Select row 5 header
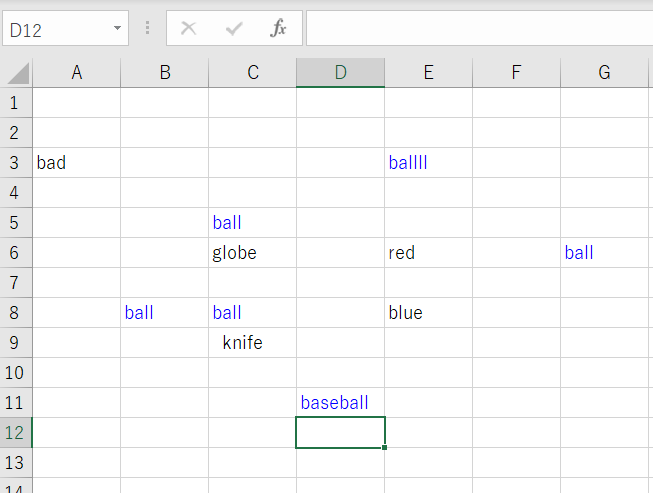Image resolution: width=653 pixels, height=493 pixels. click(16, 223)
